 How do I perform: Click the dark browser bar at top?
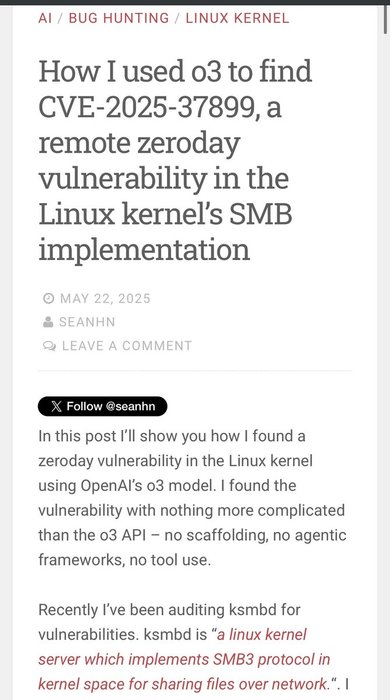(195, 2)
